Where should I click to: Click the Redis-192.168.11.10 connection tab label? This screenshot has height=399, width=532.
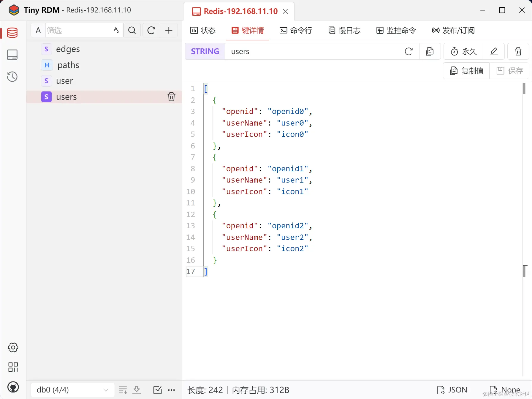pyautogui.click(x=240, y=11)
